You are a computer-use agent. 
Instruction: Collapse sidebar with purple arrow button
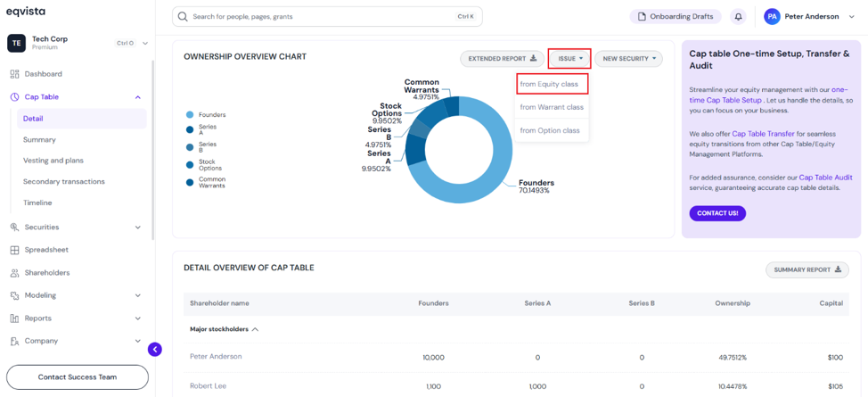[155, 350]
